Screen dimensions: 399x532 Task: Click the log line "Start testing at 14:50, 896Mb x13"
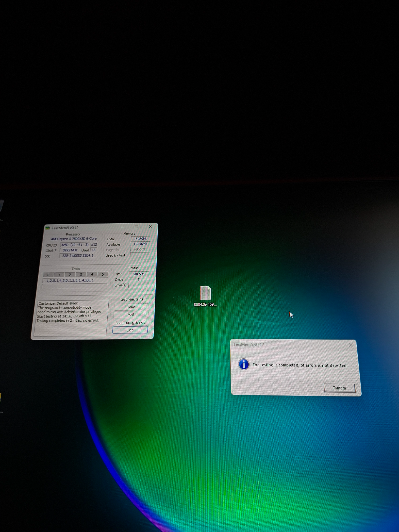(x=64, y=316)
